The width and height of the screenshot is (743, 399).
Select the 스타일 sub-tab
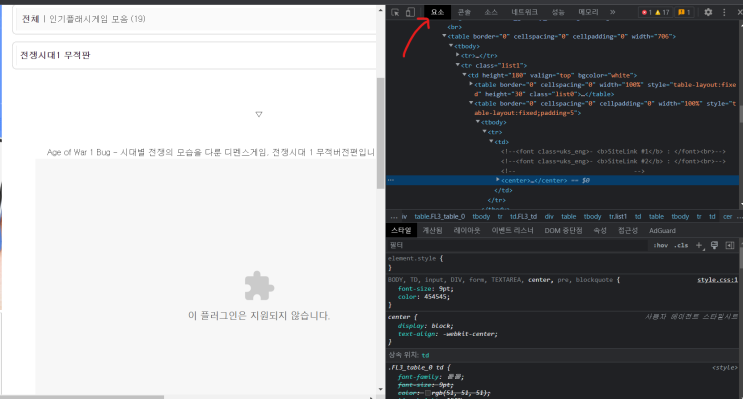401,231
